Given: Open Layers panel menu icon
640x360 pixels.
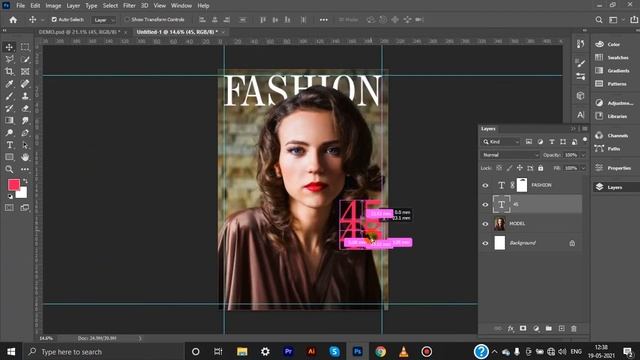Looking at the screenshot, I should tap(584, 129).
